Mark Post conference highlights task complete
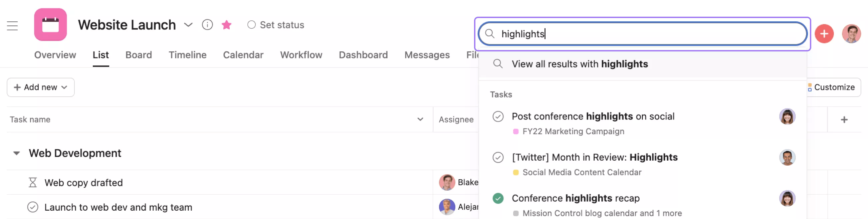 (498, 117)
